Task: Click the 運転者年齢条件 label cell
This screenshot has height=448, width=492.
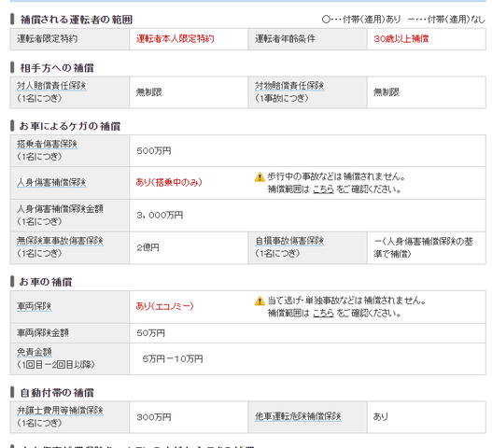Action: 307,39
